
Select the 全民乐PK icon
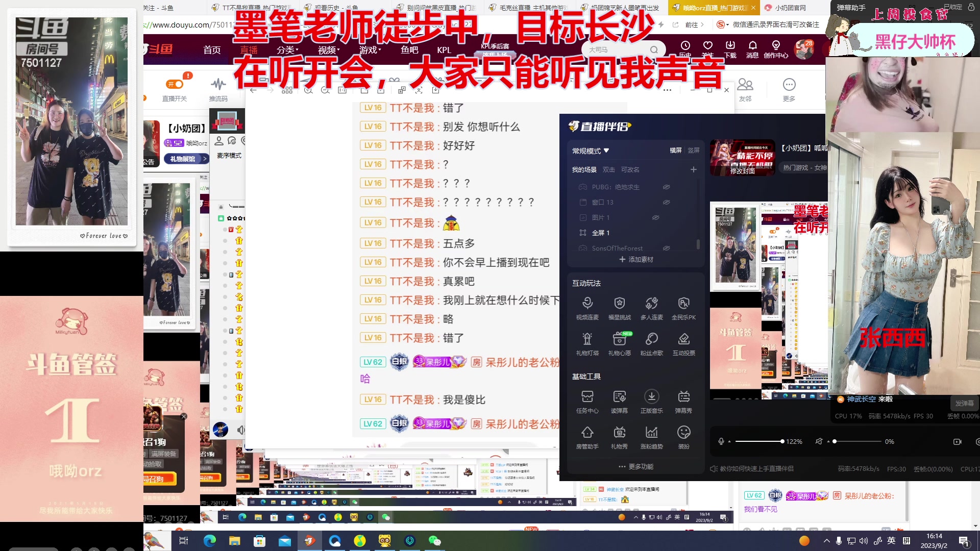pos(684,308)
